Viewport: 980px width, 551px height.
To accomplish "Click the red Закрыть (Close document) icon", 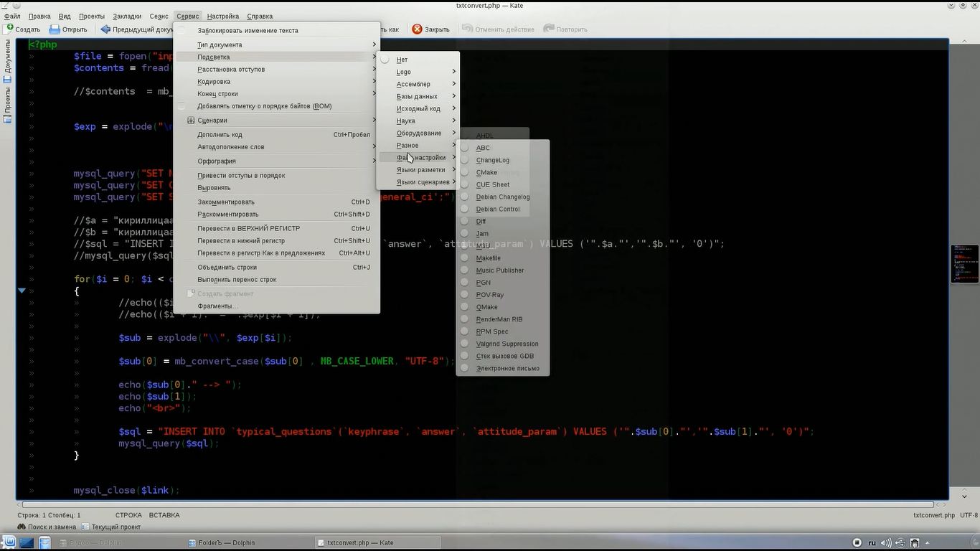I will [417, 29].
